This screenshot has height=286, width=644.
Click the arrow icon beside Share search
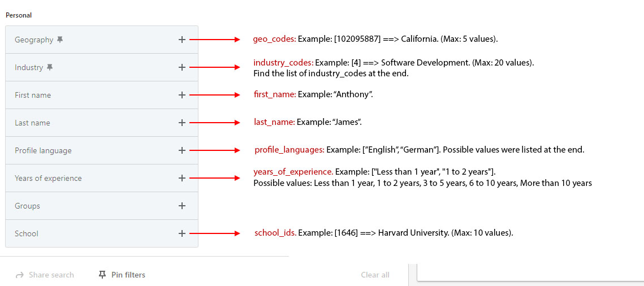pos(20,275)
